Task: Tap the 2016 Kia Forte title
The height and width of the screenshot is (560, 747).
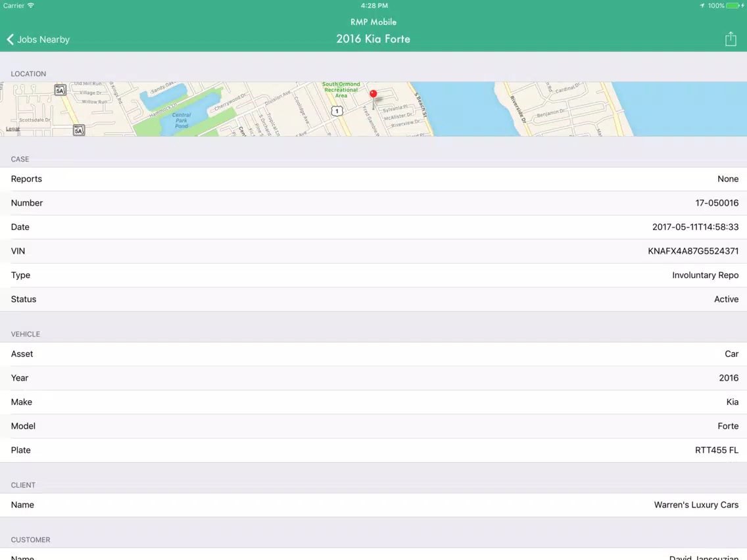Action: click(x=373, y=39)
